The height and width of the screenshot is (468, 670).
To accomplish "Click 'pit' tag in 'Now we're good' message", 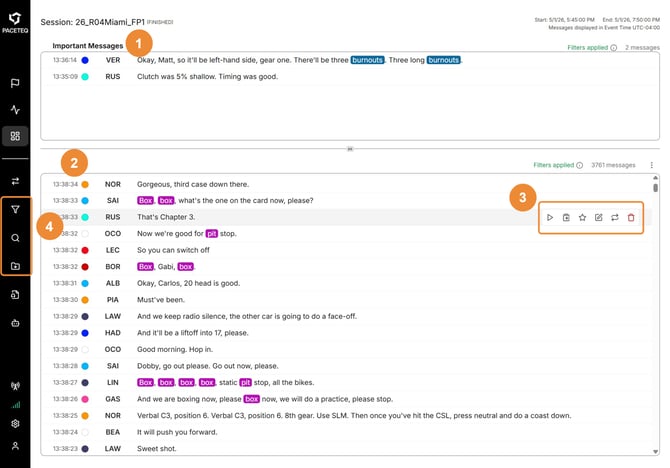I will click(212, 233).
